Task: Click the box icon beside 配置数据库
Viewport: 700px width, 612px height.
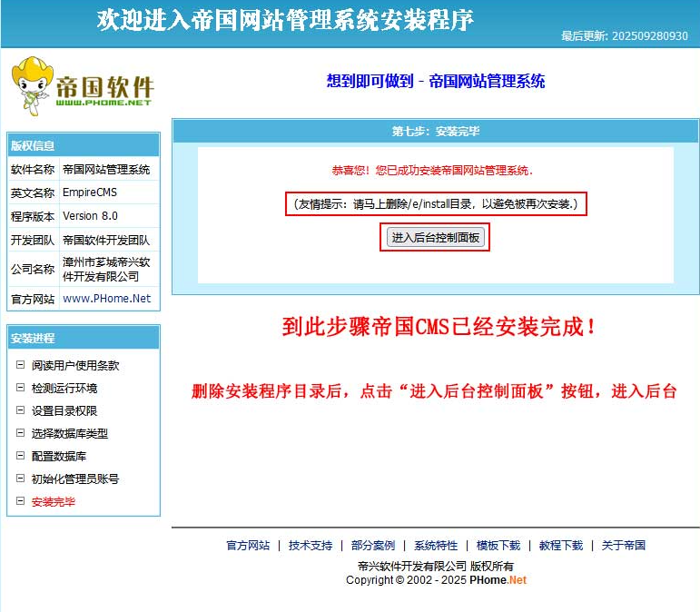Action: (21, 456)
